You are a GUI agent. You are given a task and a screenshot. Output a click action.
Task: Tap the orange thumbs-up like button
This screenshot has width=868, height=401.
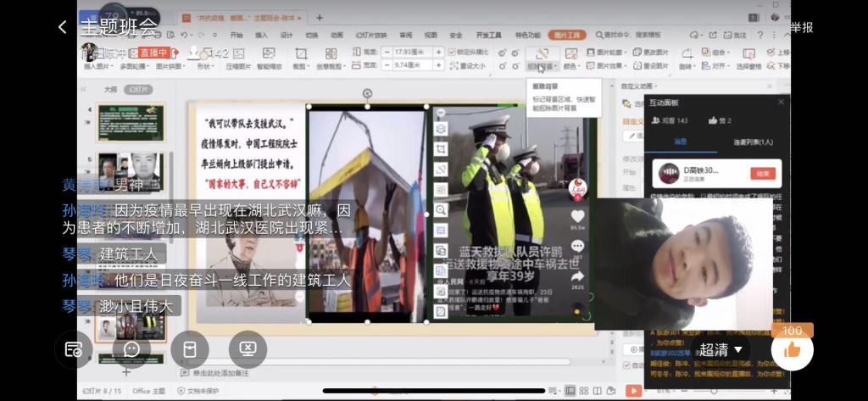pyautogui.click(x=792, y=349)
